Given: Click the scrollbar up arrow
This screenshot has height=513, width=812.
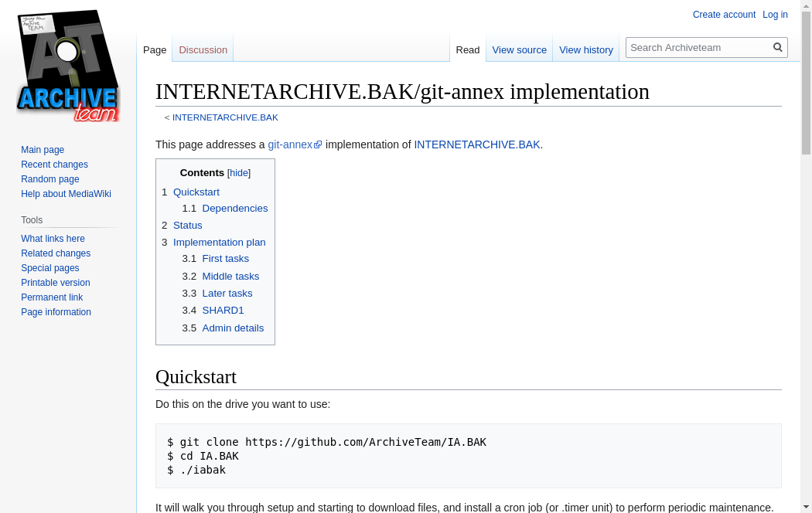Looking at the screenshot, I should click(x=806, y=6).
